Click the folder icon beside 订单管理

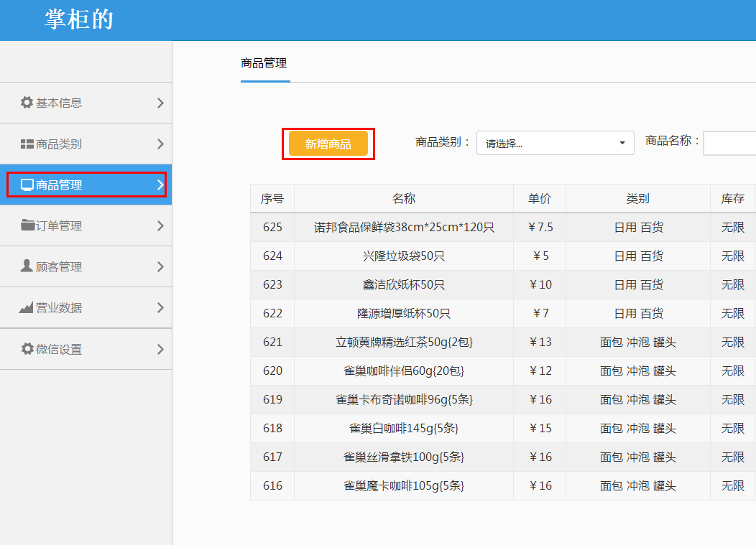[27, 226]
